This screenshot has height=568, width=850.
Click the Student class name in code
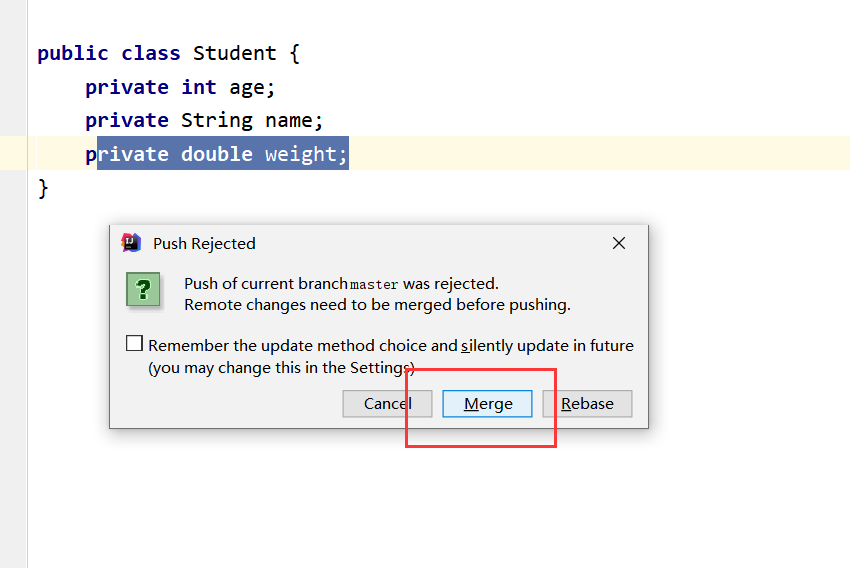(235, 53)
